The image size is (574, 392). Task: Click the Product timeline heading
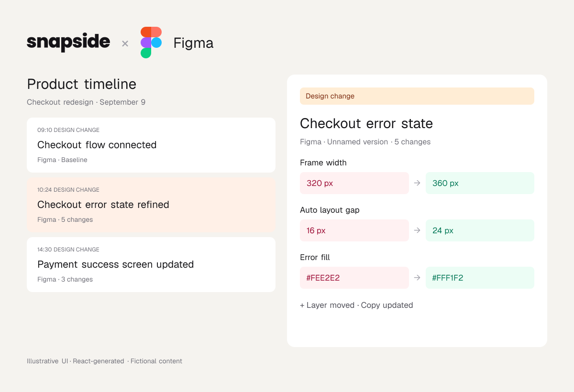tap(82, 84)
